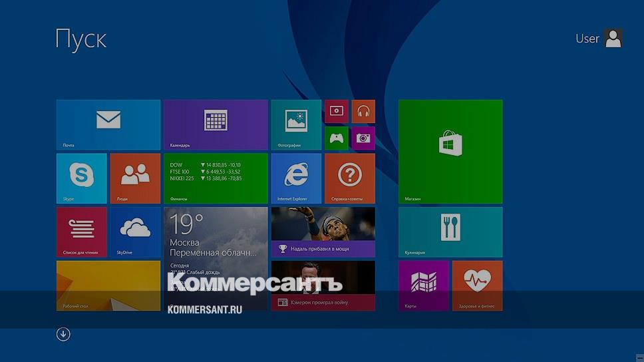Open the Справка+советы help tile
644x362 pixels.
coord(350,178)
